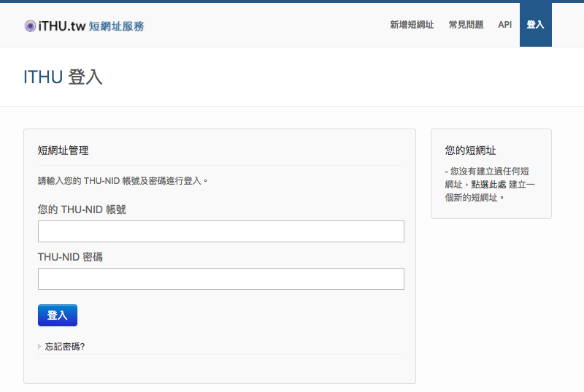Go to the 常見問題 page
This screenshot has width=584, height=392.
coord(466,25)
